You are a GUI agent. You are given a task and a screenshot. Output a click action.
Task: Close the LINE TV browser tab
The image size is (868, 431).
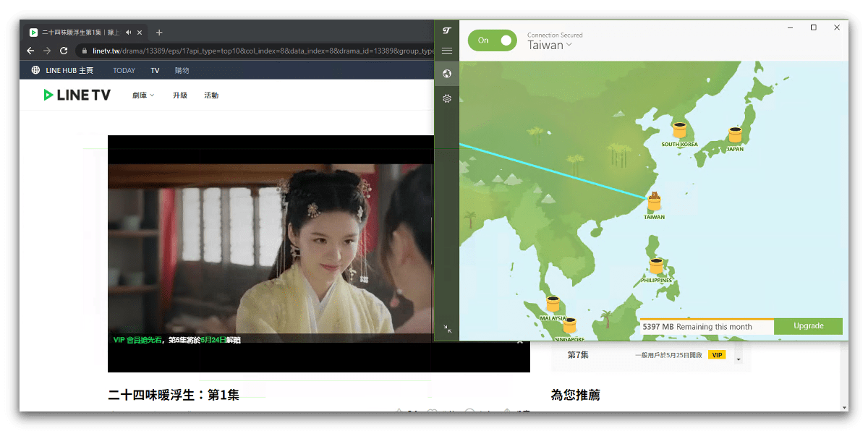point(140,33)
